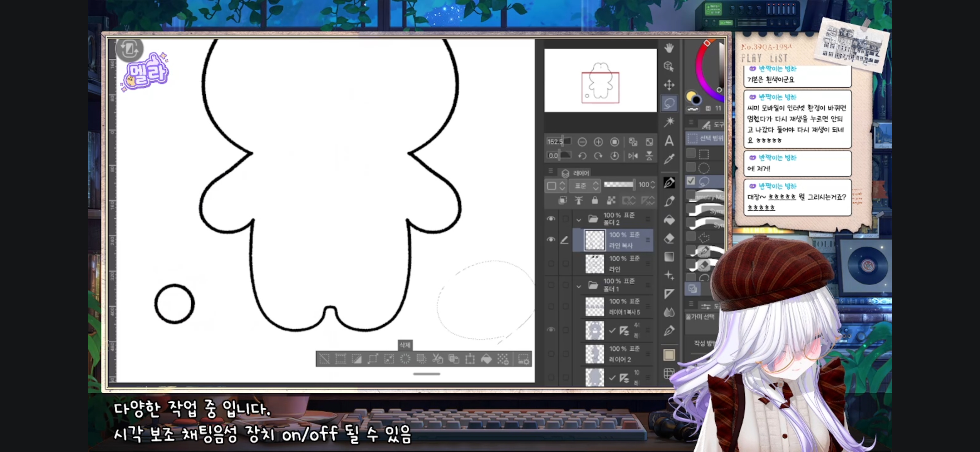
Task: Uncheck the lasso sub tool checkbox
Action: [x=691, y=181]
